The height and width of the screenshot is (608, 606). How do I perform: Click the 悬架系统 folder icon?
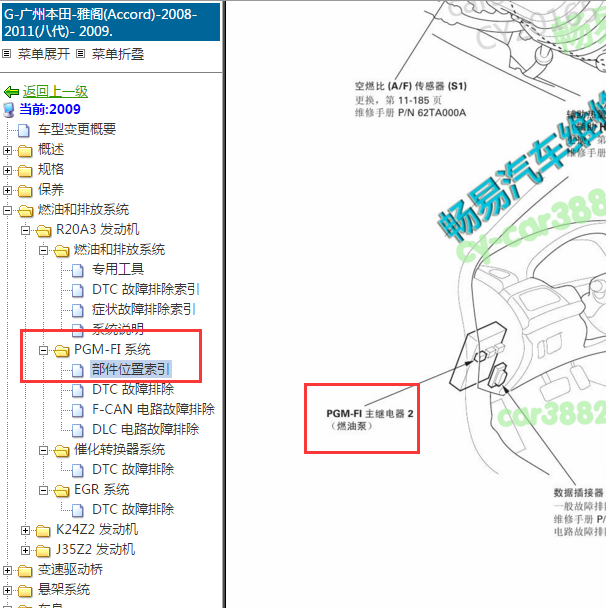[25, 591]
